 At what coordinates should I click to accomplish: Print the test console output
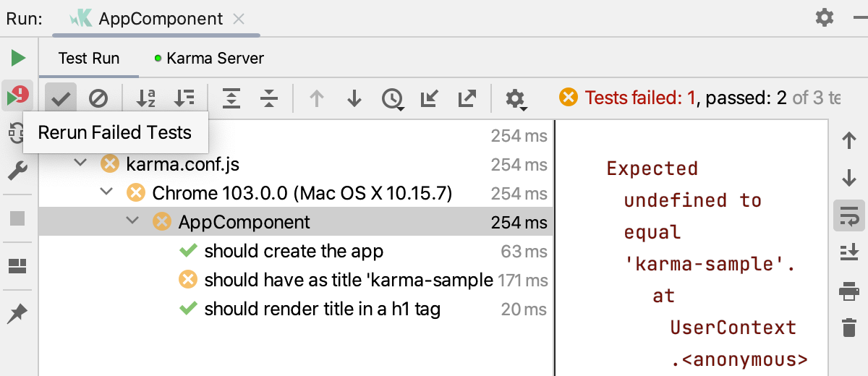click(849, 291)
